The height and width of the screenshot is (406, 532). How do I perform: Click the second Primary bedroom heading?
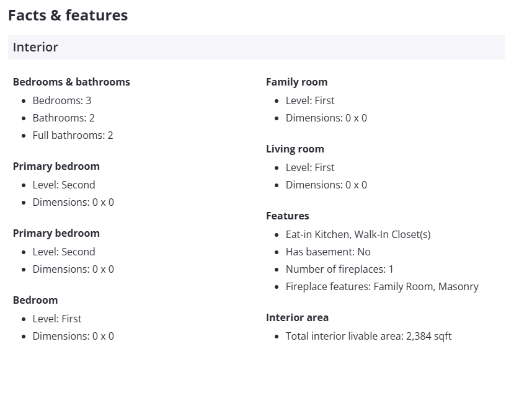coord(56,233)
